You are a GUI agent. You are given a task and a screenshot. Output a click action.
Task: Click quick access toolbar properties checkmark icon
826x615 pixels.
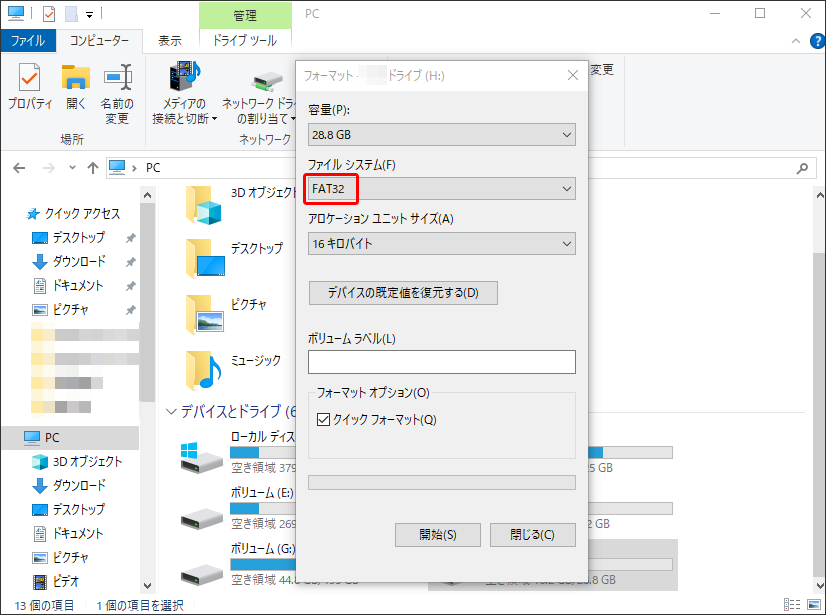[x=49, y=14]
